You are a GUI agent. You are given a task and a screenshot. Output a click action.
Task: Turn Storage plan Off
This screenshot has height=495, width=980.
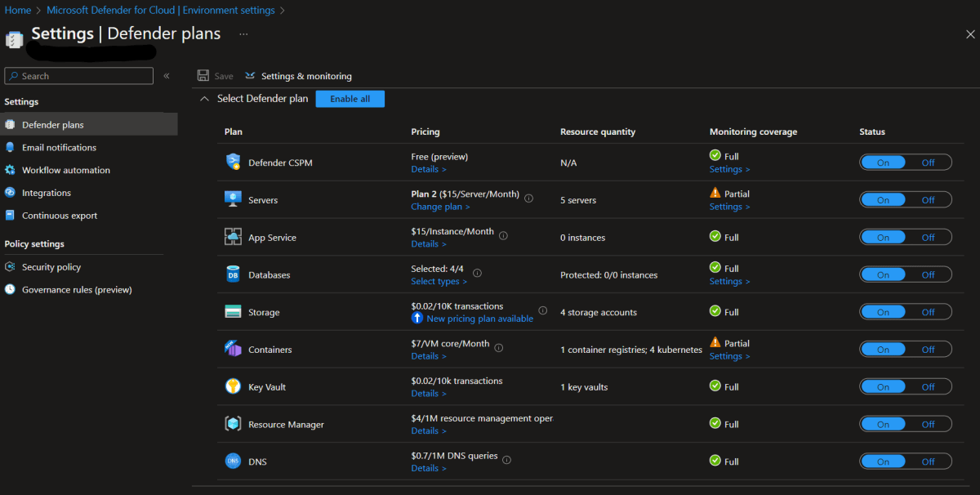tap(929, 312)
